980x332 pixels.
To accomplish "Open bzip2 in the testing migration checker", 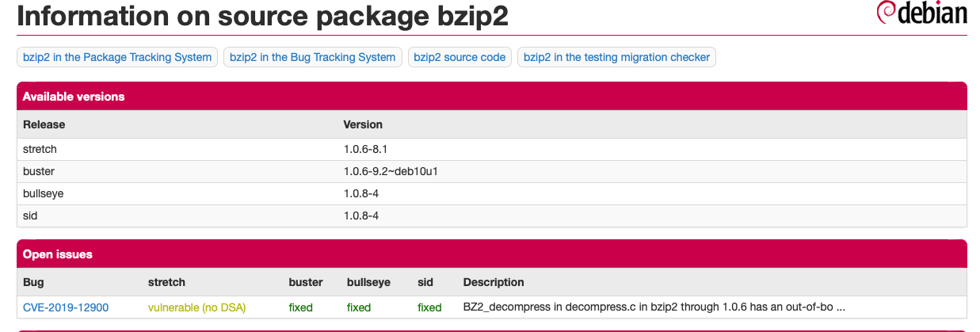I will point(616,57).
